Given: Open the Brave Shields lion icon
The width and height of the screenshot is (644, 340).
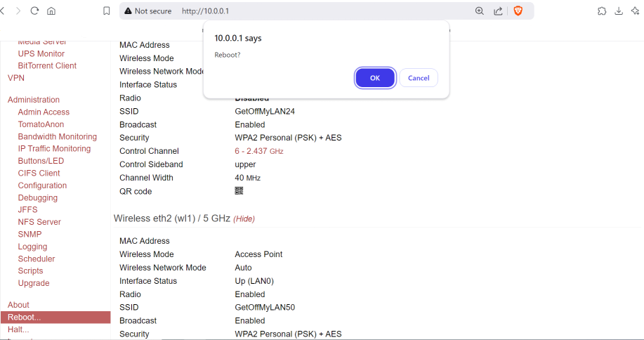Looking at the screenshot, I should [518, 11].
